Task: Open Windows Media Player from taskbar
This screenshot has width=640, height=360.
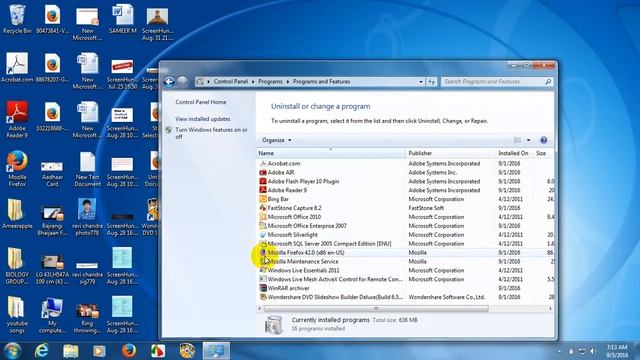Action: pos(99,351)
